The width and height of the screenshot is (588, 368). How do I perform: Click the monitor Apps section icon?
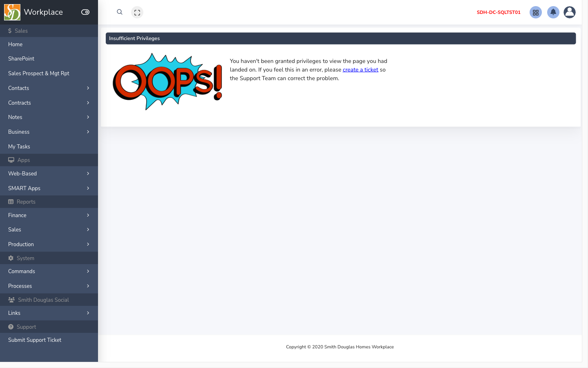click(11, 160)
